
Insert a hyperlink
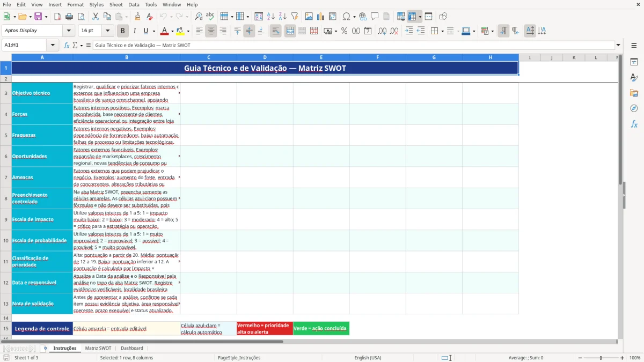click(x=363, y=17)
